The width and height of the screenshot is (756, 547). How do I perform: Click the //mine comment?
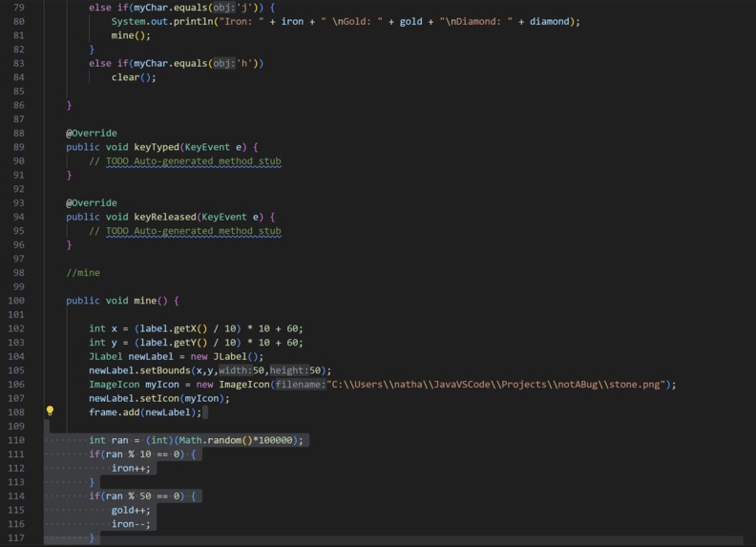coord(83,272)
